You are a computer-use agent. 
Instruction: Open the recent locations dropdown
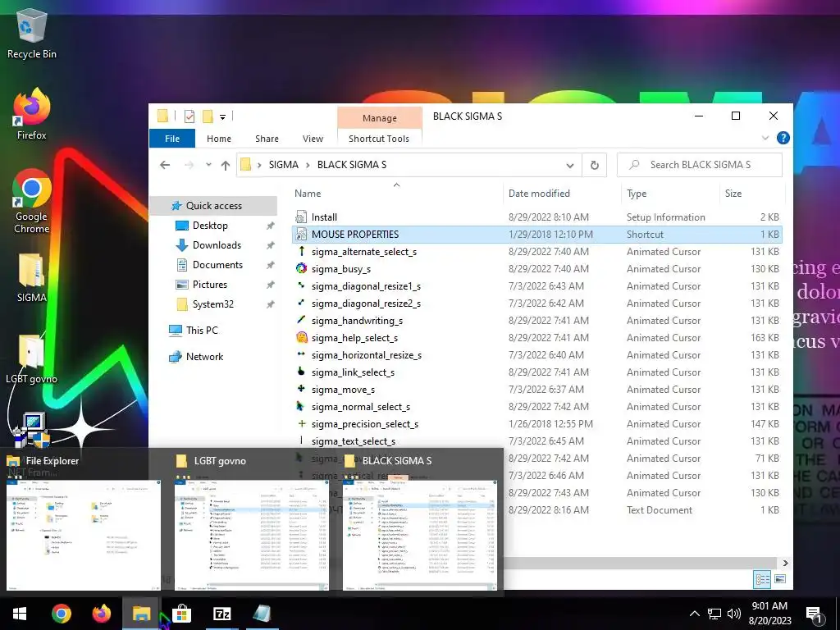(x=208, y=165)
